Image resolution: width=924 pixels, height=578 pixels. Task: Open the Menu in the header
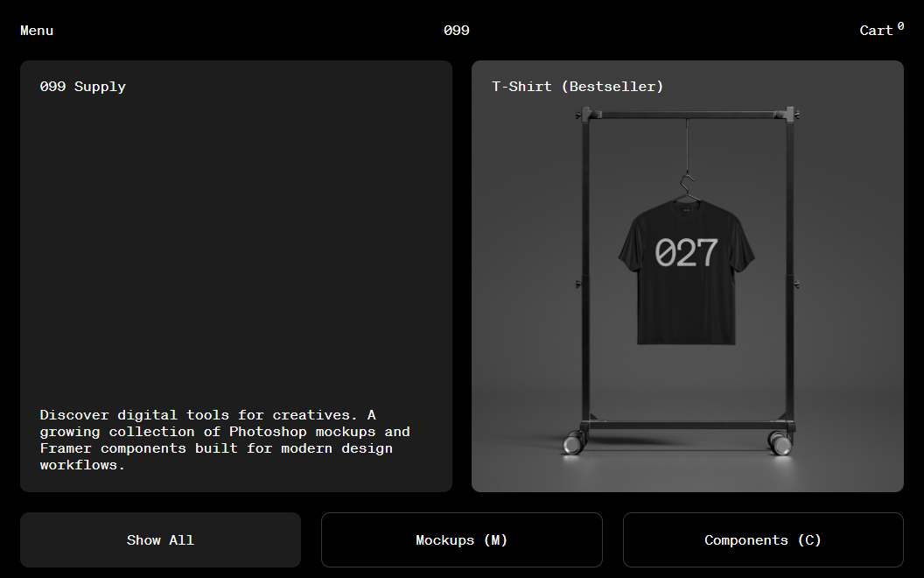(x=37, y=31)
